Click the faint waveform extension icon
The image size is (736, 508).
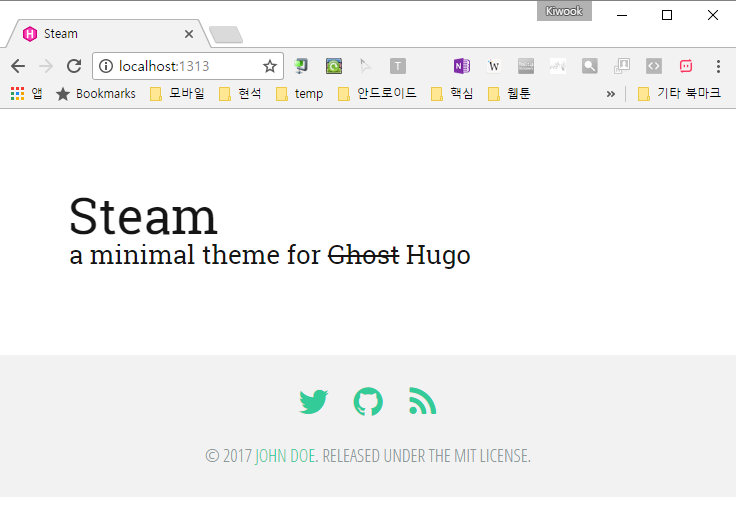tap(558, 66)
